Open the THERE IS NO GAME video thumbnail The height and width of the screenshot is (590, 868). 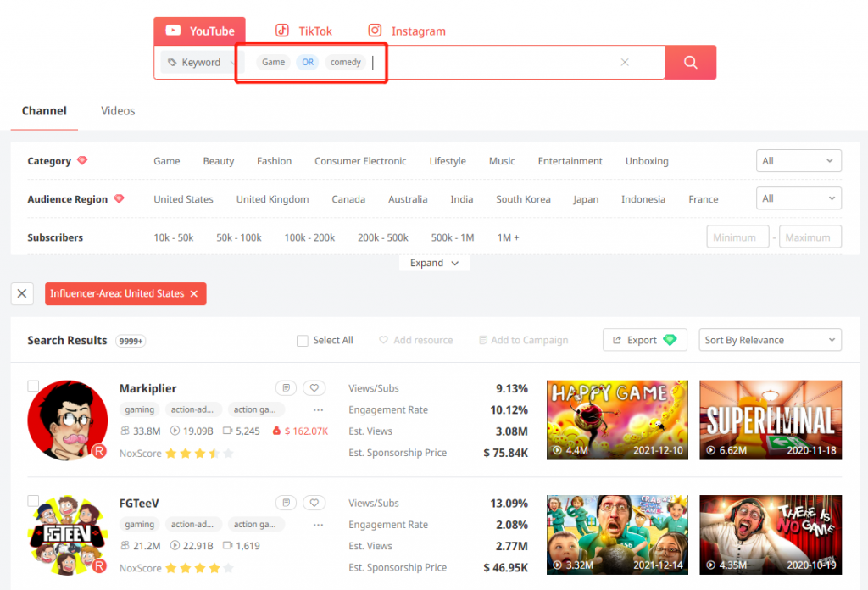(771, 535)
